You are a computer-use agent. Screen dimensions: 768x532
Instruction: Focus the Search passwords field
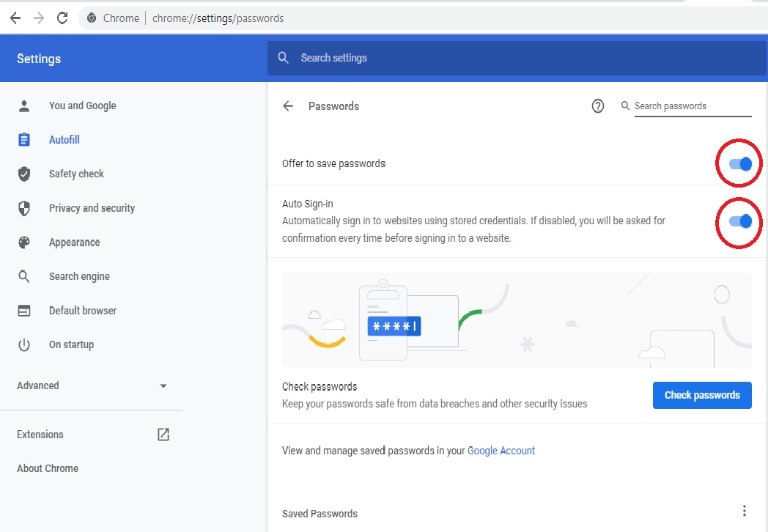point(693,106)
